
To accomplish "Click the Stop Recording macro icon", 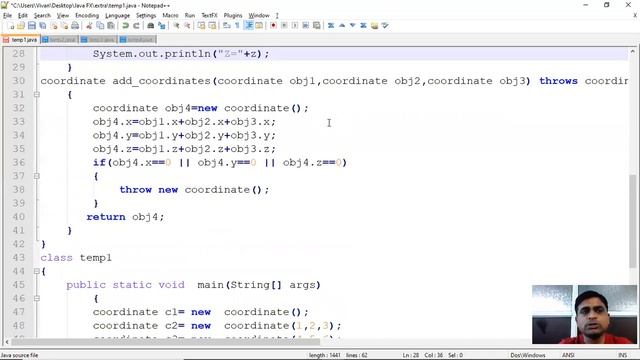I will click(284, 26).
